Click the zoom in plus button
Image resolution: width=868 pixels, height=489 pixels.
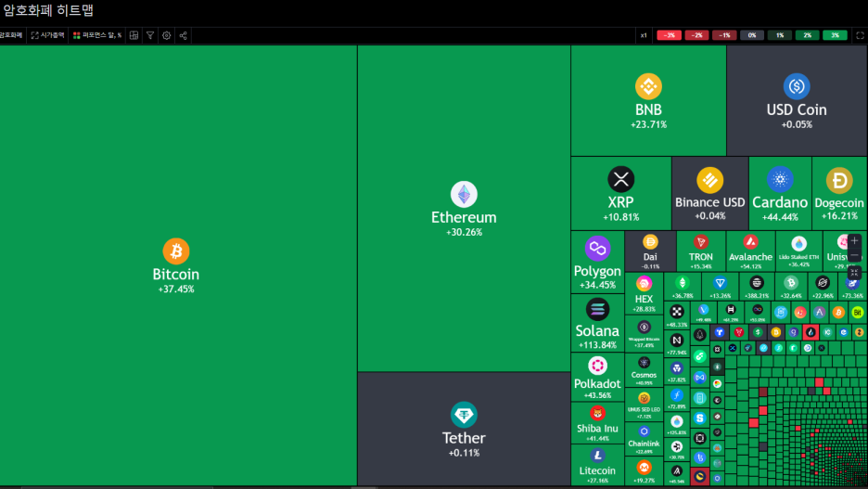click(854, 241)
